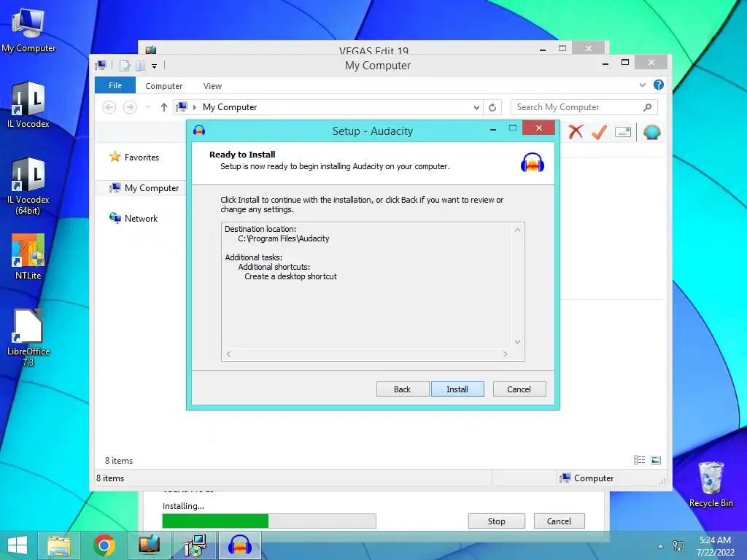Image resolution: width=747 pixels, height=560 pixels.
Task: Click the Destination location text
Action: coord(260,229)
